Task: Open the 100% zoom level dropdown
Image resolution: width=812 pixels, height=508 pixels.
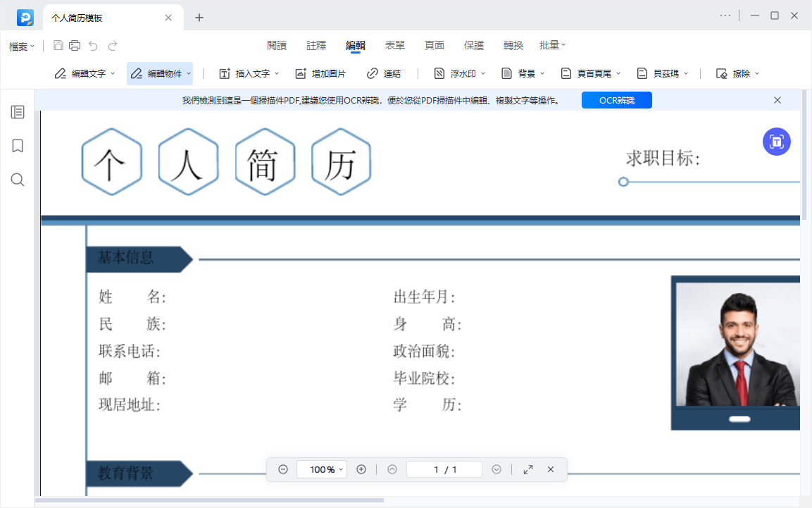Action: click(x=322, y=469)
